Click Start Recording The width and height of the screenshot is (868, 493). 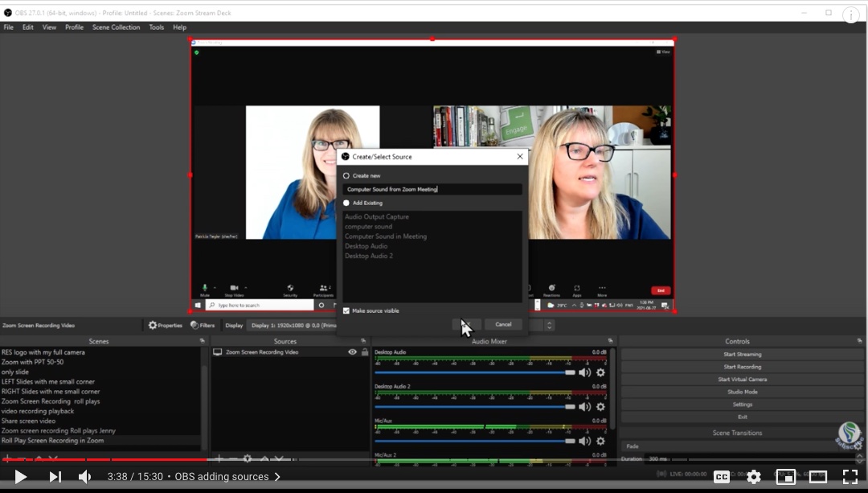743,367
